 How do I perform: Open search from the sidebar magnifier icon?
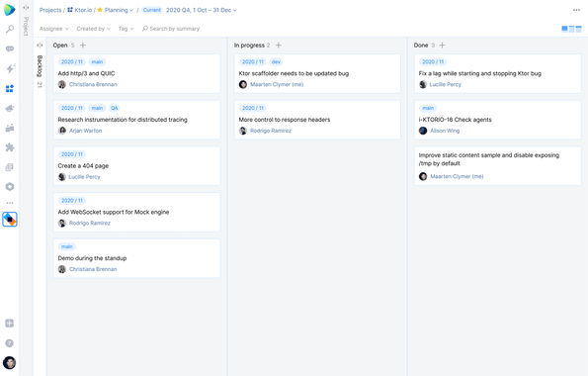click(x=10, y=29)
